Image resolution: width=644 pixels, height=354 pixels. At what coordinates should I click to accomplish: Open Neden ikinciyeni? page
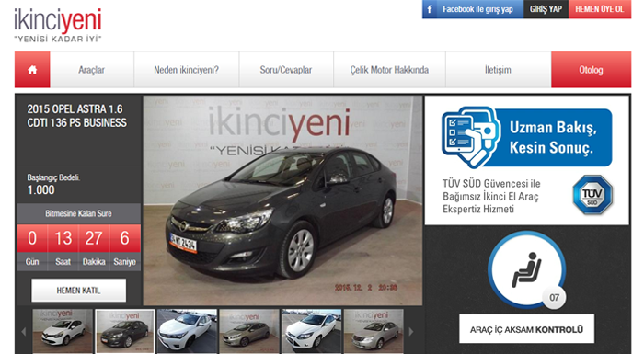coord(187,69)
